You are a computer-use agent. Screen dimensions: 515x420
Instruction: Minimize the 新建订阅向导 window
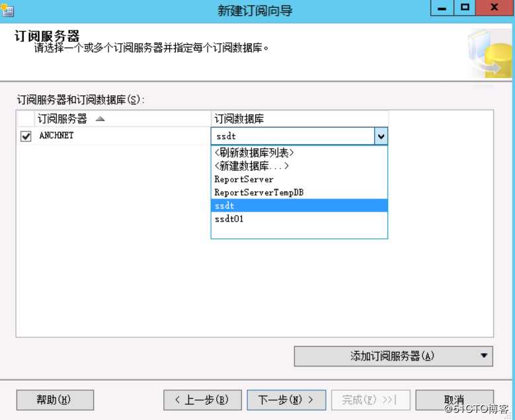442,7
